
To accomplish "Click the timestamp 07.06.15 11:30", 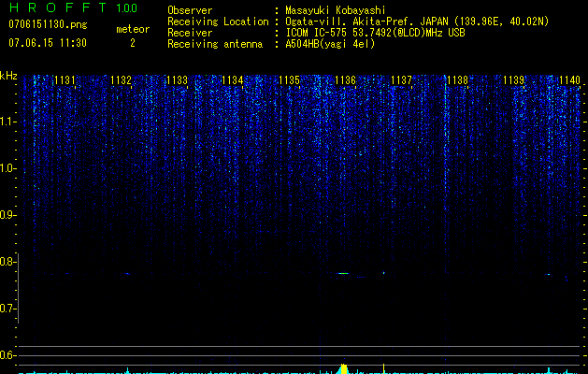I will pos(48,43).
